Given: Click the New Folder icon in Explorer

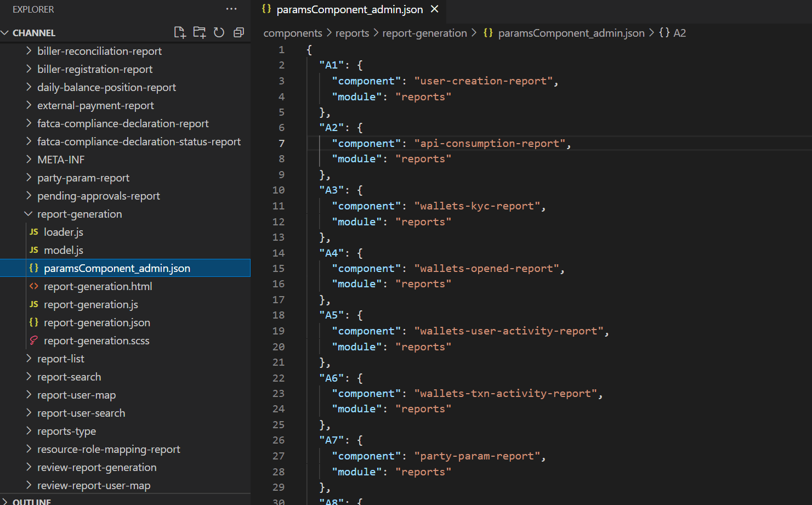Looking at the screenshot, I should (x=200, y=32).
